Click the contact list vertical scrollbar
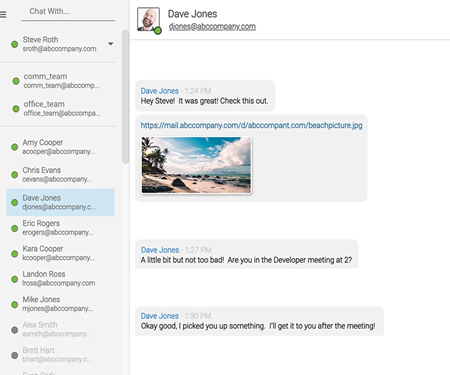The image size is (450, 375). coord(125,97)
